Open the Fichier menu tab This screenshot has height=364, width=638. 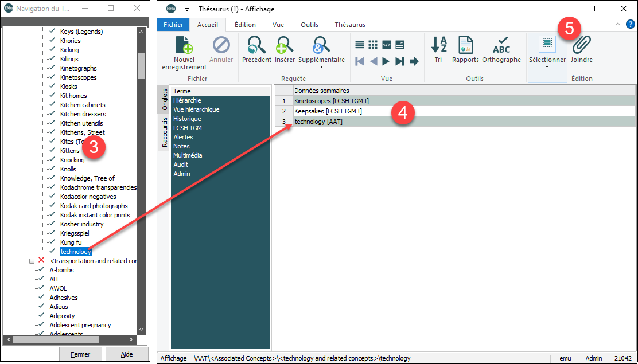point(173,25)
